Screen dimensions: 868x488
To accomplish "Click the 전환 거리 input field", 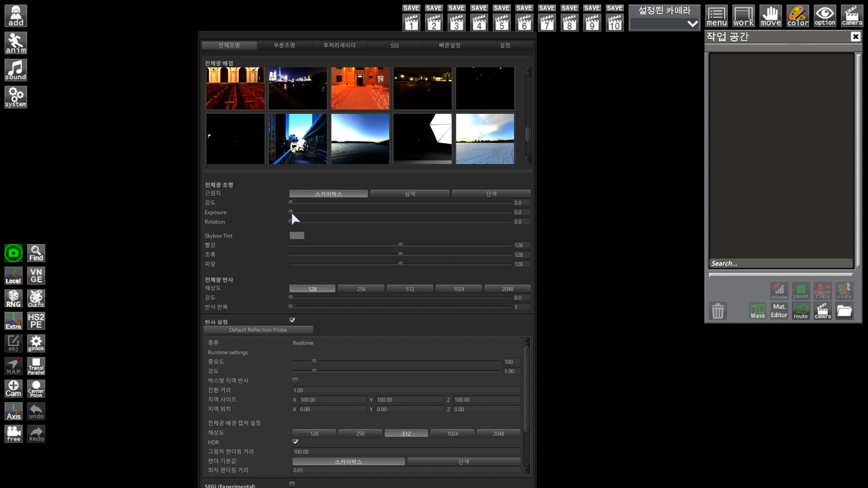I will pos(406,390).
